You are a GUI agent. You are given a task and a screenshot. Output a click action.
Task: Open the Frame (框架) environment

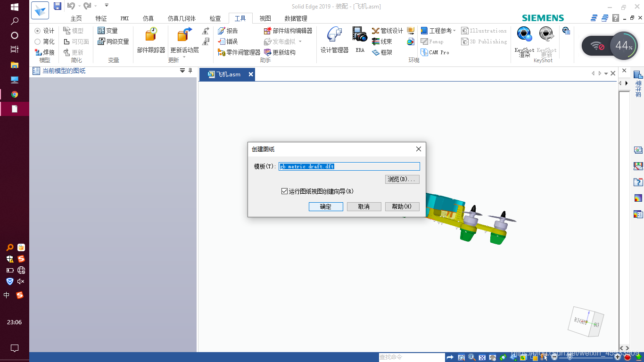[382, 52]
